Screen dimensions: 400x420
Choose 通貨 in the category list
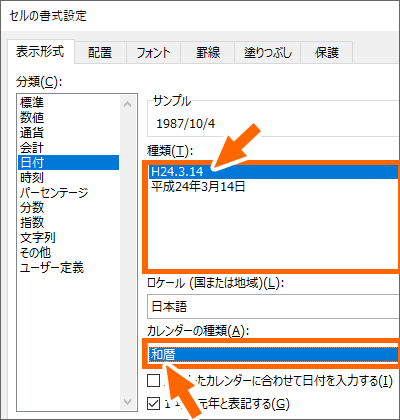coord(68,132)
